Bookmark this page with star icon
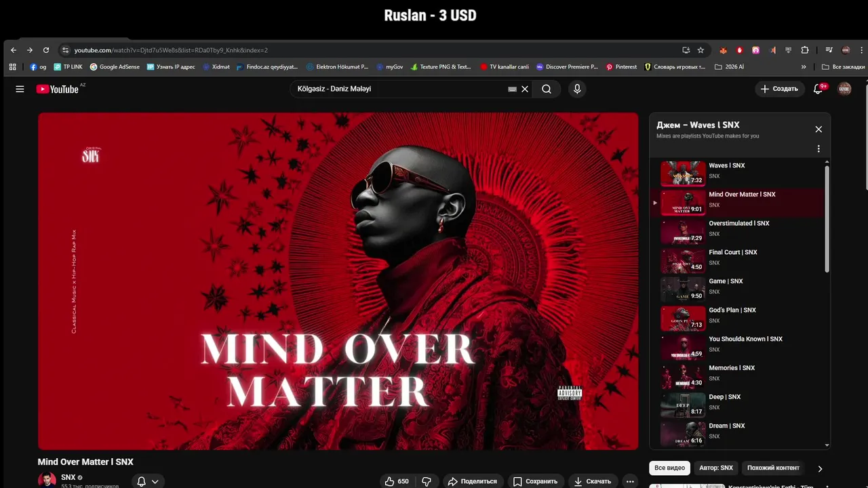The width and height of the screenshot is (868, 488). click(701, 50)
